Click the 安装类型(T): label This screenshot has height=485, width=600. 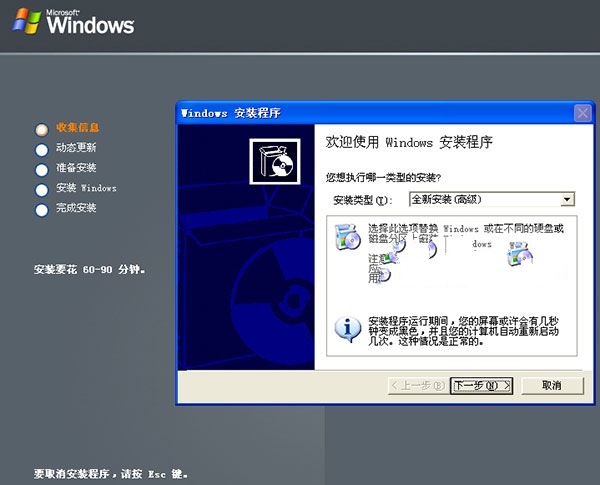[362, 200]
